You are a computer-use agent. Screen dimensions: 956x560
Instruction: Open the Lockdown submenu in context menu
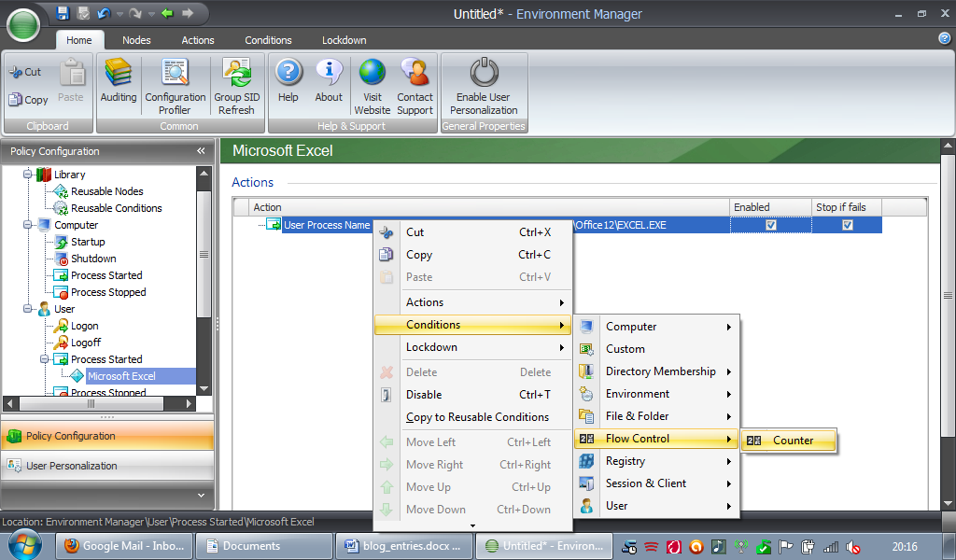coord(473,347)
